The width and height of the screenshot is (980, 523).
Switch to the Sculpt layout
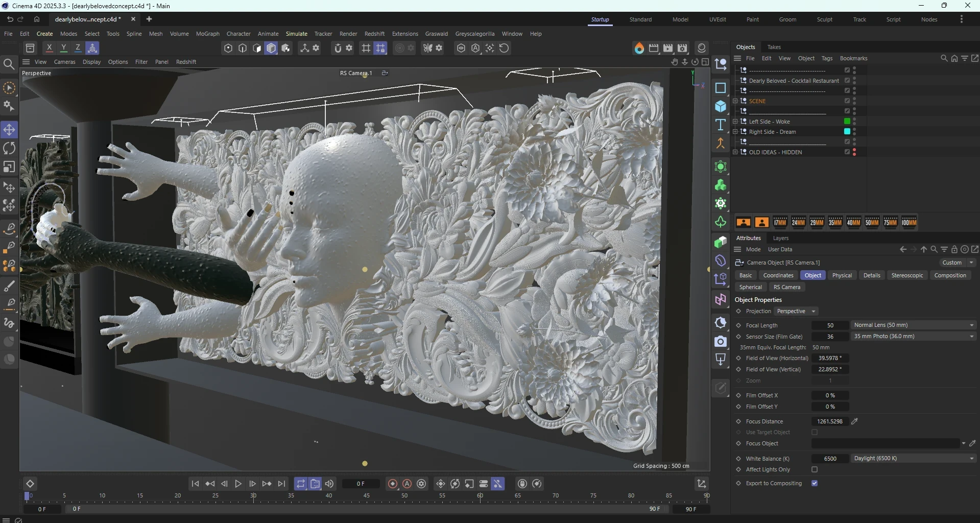824,19
